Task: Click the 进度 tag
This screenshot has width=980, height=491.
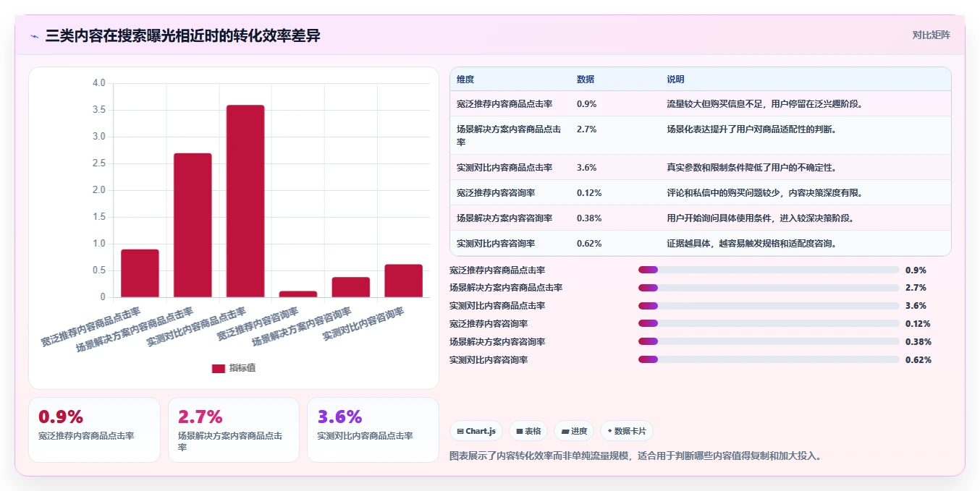Action: (574, 431)
